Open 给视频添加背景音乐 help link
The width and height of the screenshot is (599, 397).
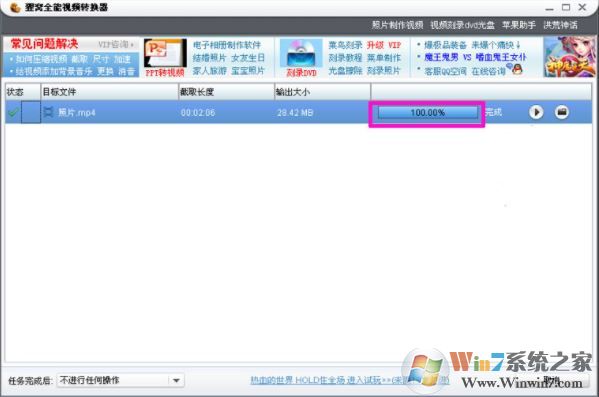click(54, 71)
